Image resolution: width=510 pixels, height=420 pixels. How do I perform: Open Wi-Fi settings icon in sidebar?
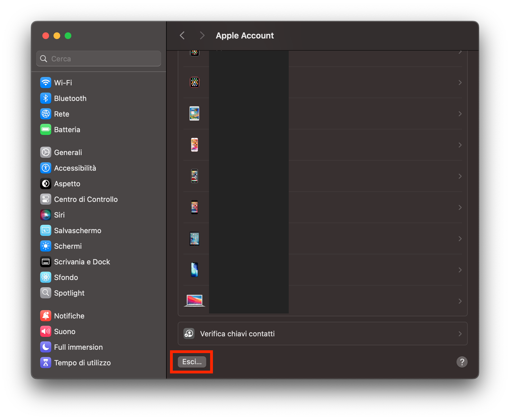46,83
